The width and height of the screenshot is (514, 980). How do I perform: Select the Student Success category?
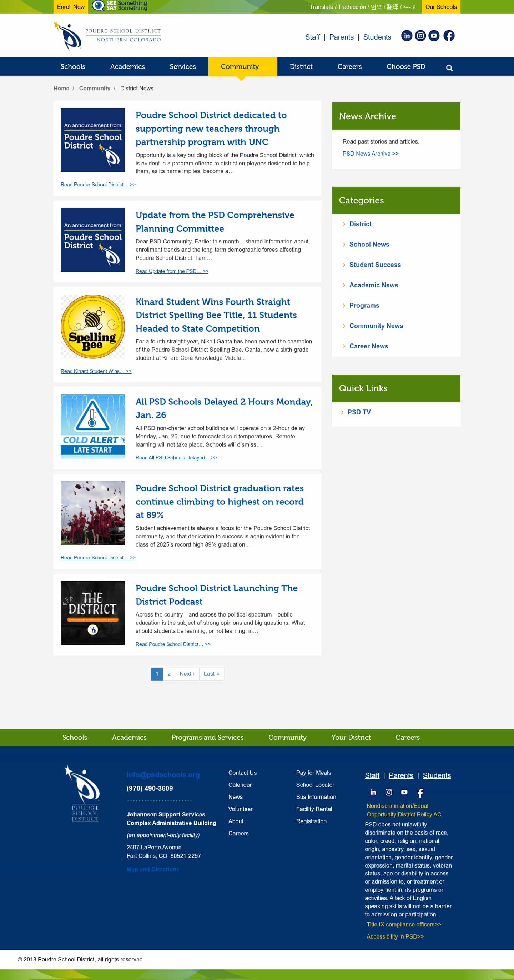tap(375, 265)
